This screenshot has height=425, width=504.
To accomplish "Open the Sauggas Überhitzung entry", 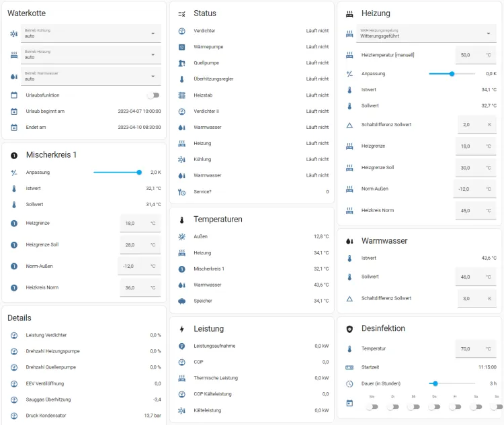I will [85, 399].
